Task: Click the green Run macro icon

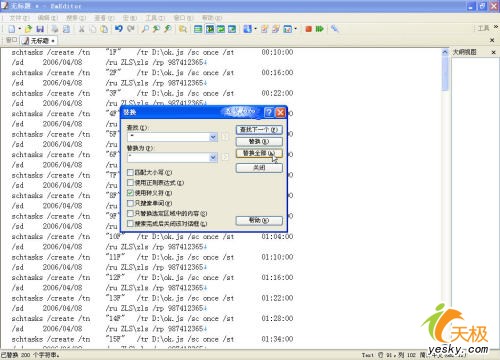Action: tap(319, 29)
